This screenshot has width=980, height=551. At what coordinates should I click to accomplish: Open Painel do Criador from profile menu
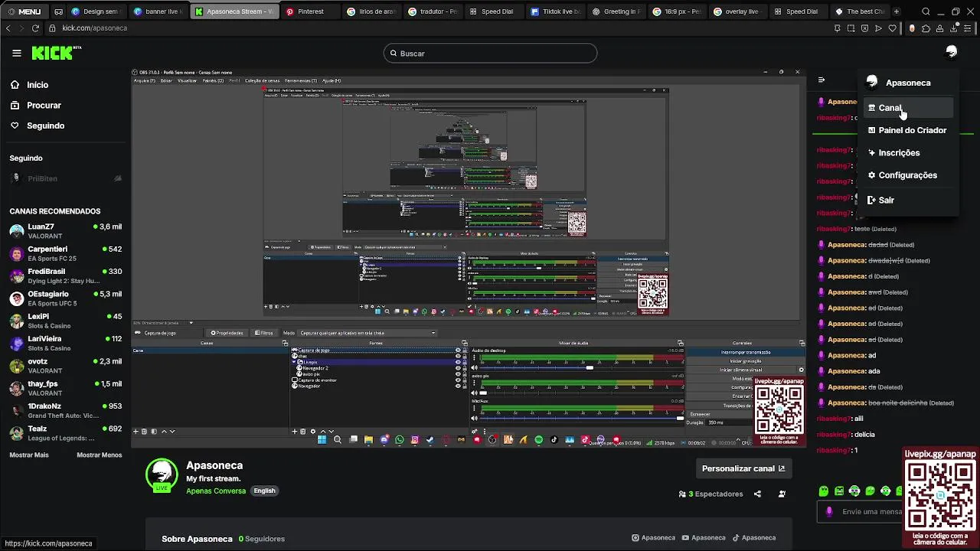click(908, 130)
